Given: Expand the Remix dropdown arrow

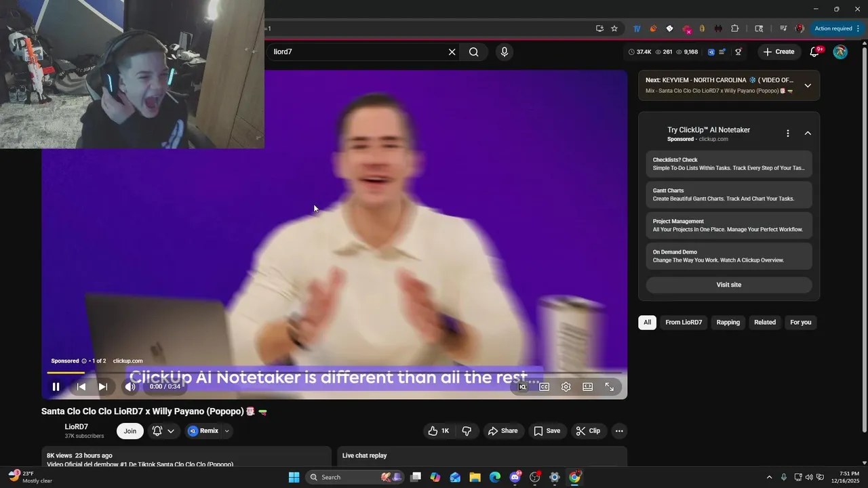Looking at the screenshot, I should (x=226, y=431).
